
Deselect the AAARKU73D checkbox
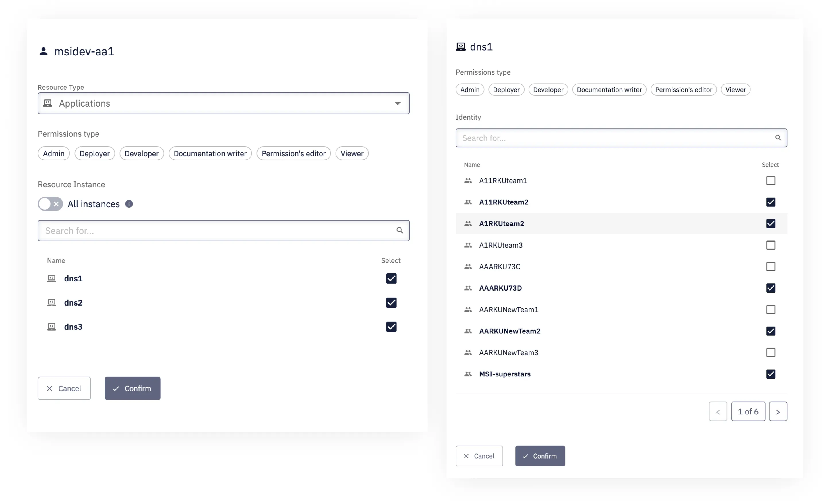[x=771, y=288]
